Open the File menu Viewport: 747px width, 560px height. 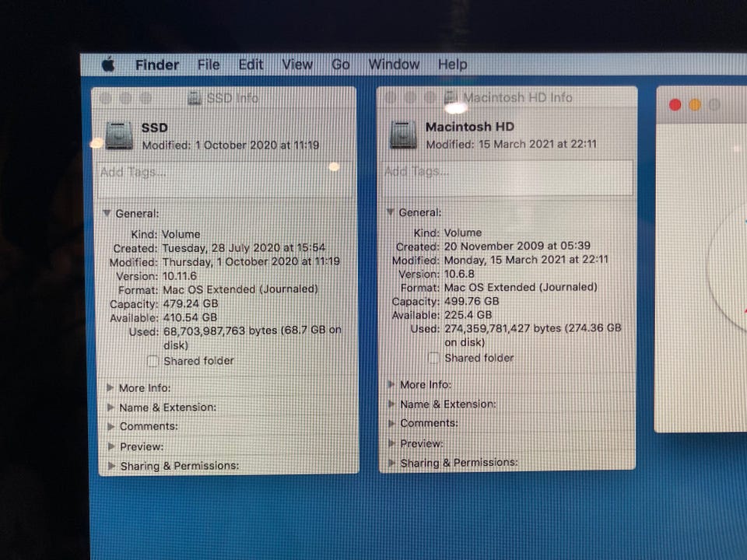[209, 65]
